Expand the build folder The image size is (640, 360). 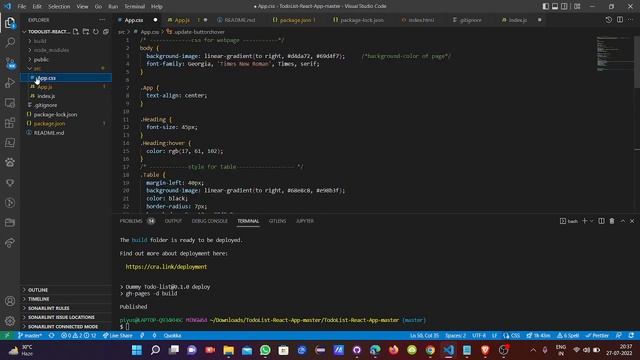[40, 41]
